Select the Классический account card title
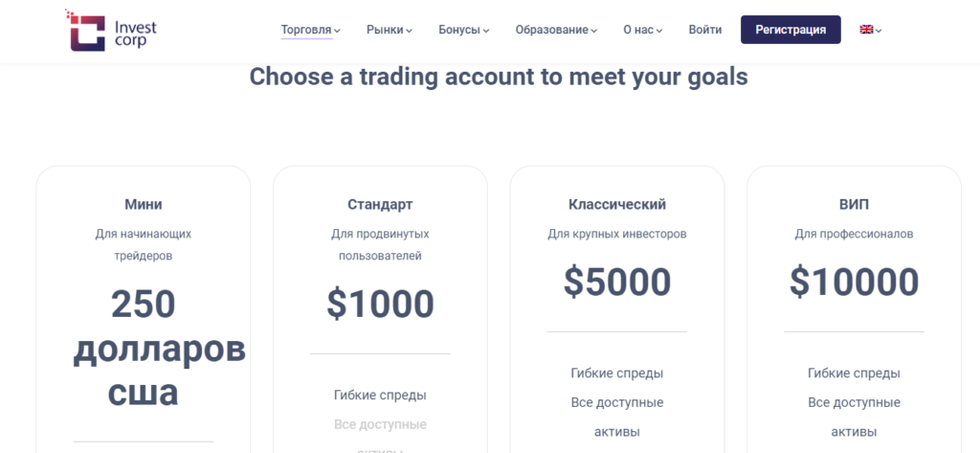Image resolution: width=980 pixels, height=453 pixels. [617, 204]
